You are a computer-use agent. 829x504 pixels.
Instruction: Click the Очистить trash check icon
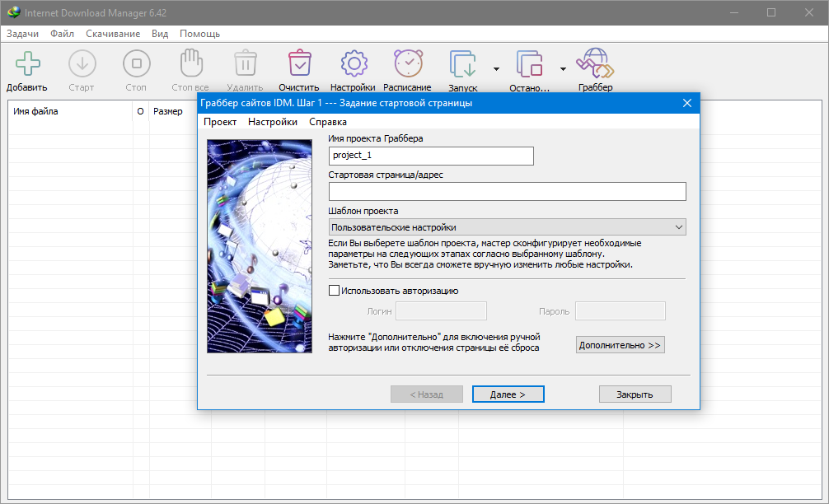tap(298, 64)
